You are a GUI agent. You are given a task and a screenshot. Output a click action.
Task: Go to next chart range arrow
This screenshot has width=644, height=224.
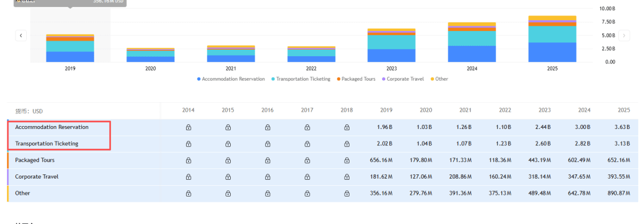624,35
